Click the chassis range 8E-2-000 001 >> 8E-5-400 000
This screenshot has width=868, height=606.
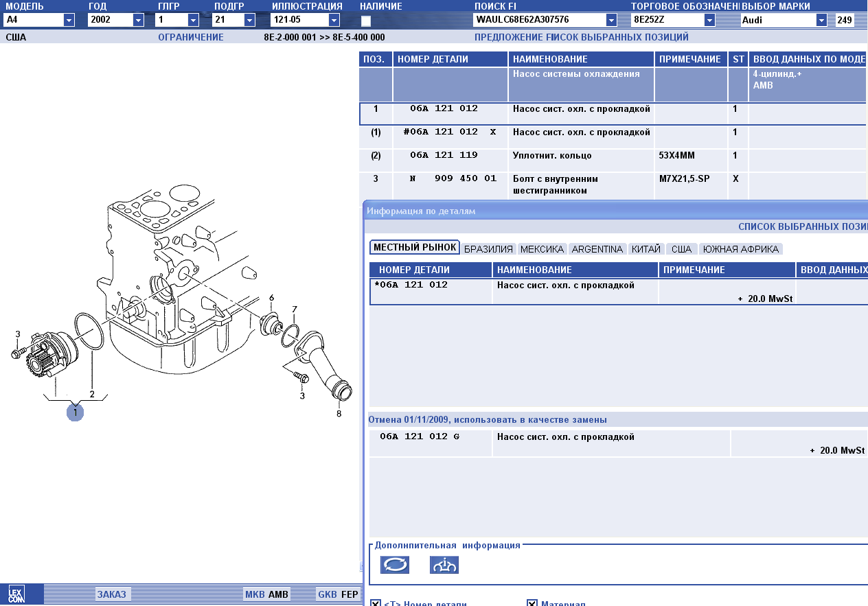pyautogui.click(x=324, y=38)
